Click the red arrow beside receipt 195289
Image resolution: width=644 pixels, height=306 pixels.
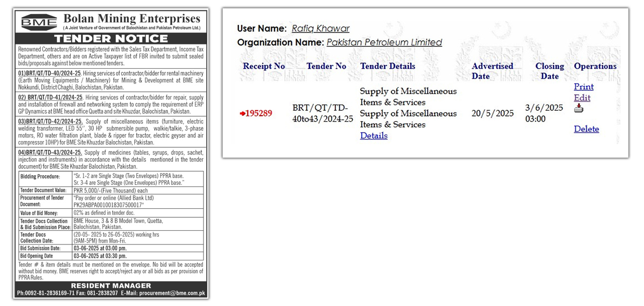click(242, 114)
